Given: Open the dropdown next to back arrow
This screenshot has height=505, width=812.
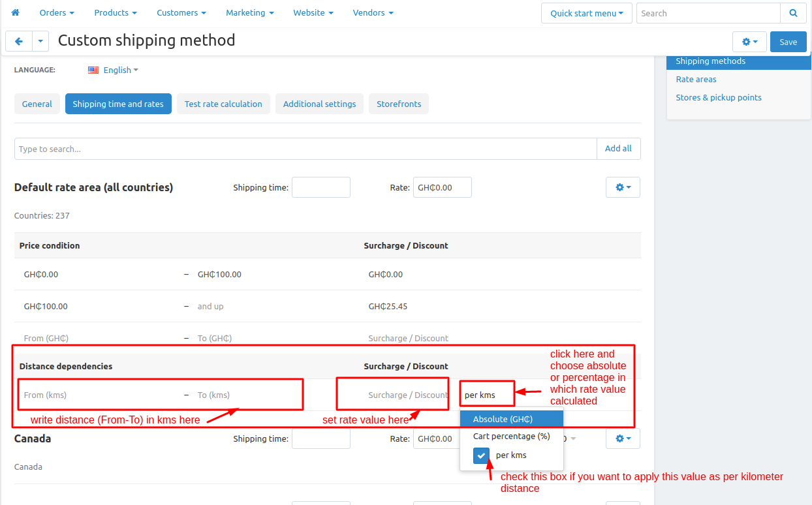Looking at the screenshot, I should 40,41.
